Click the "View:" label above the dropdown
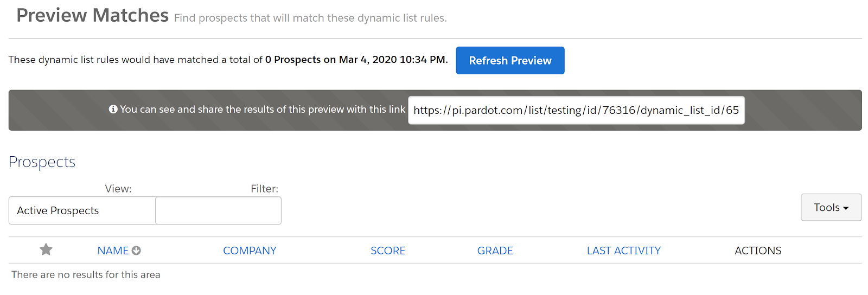The width and height of the screenshot is (868, 295). coord(118,189)
